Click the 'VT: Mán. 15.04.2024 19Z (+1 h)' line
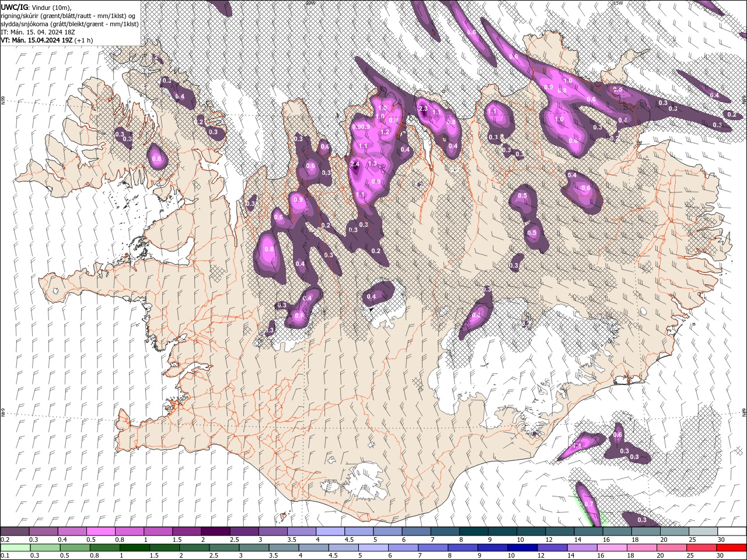The height and width of the screenshot is (560, 747). (x=46, y=40)
